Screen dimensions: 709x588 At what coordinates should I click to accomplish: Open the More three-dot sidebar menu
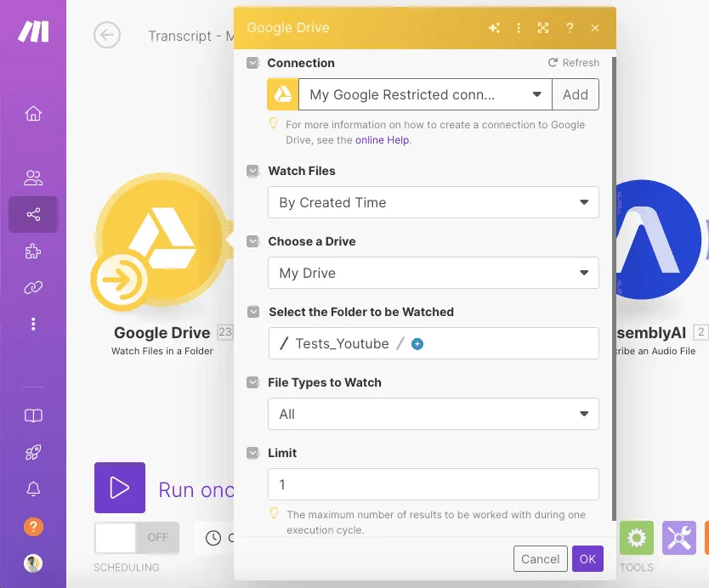pos(33,324)
